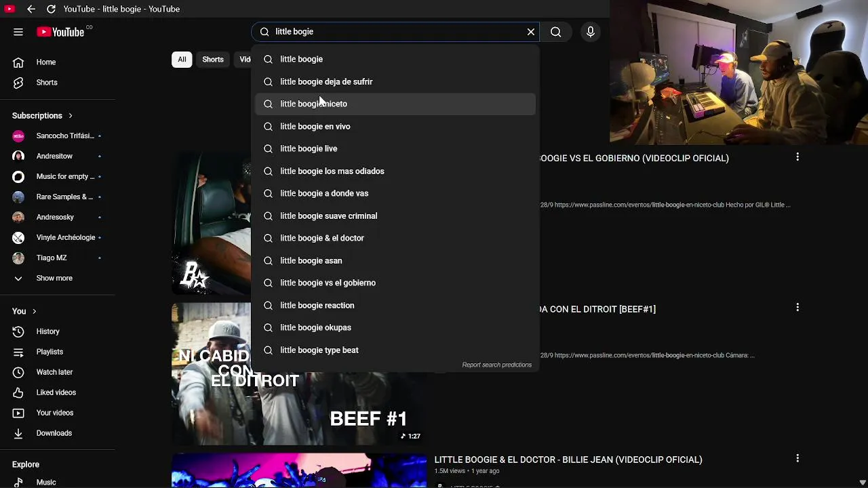The image size is (868, 488).
Task: Choose suggestion 'little boogie live'
Action: point(395,148)
